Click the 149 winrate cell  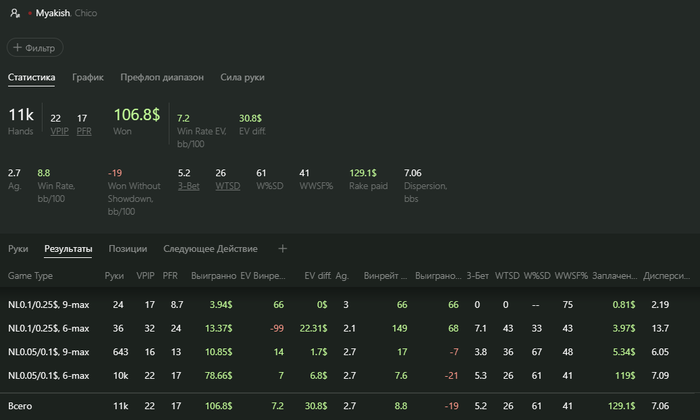click(400, 328)
